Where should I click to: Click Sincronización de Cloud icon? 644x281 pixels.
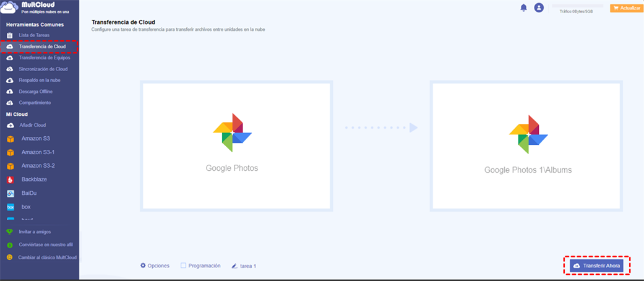[10, 69]
